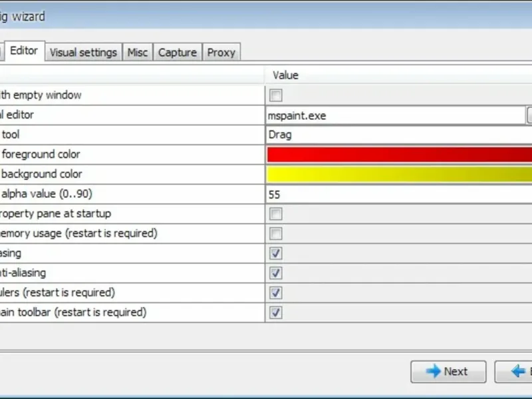The width and height of the screenshot is (532, 399).
Task: Enable the empty window checkbox
Action: click(x=276, y=95)
